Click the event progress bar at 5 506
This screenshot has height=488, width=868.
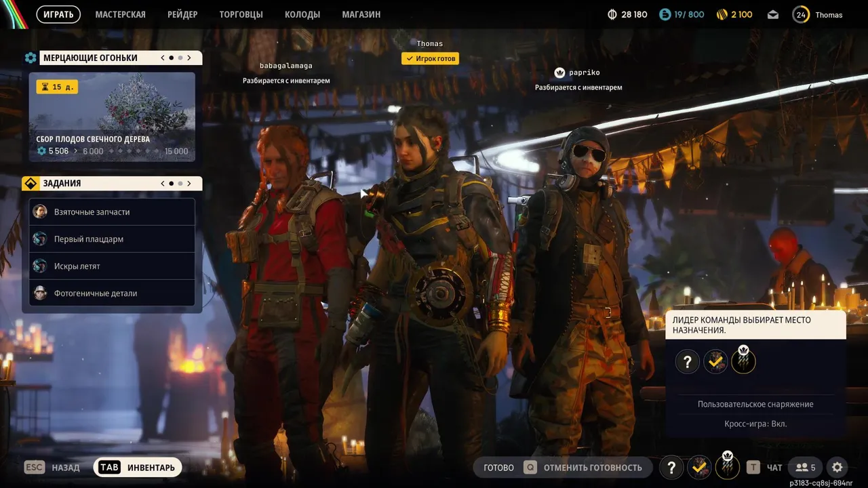112,151
